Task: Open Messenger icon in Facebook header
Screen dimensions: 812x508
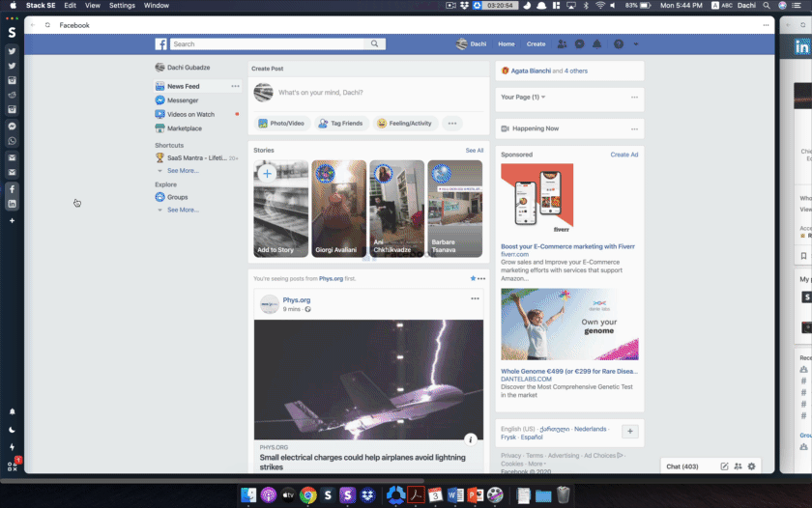Action: 579,44
